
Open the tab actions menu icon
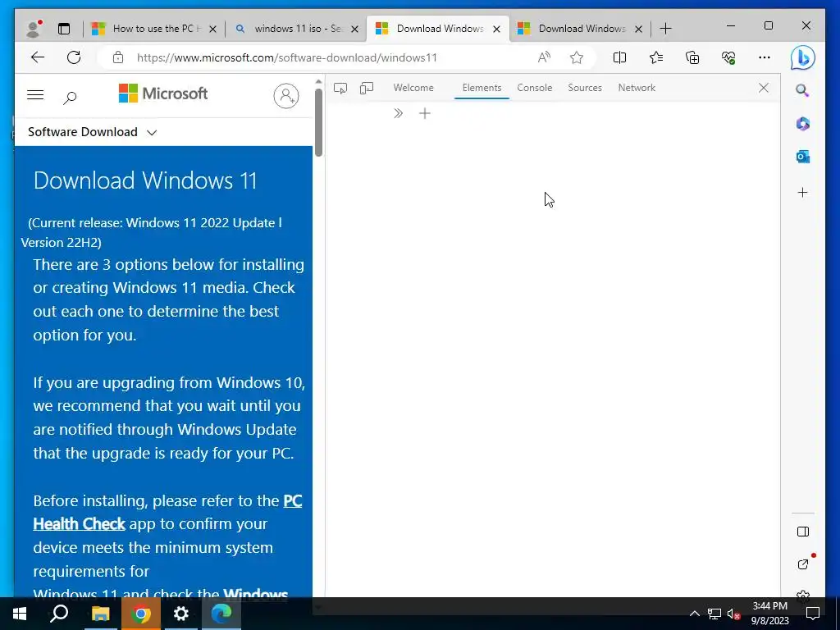point(64,29)
